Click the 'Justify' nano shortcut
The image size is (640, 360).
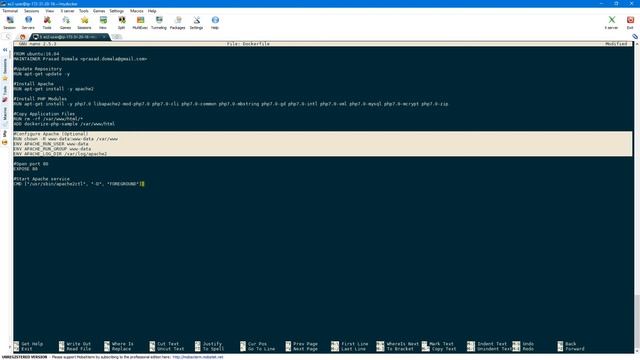click(208, 344)
